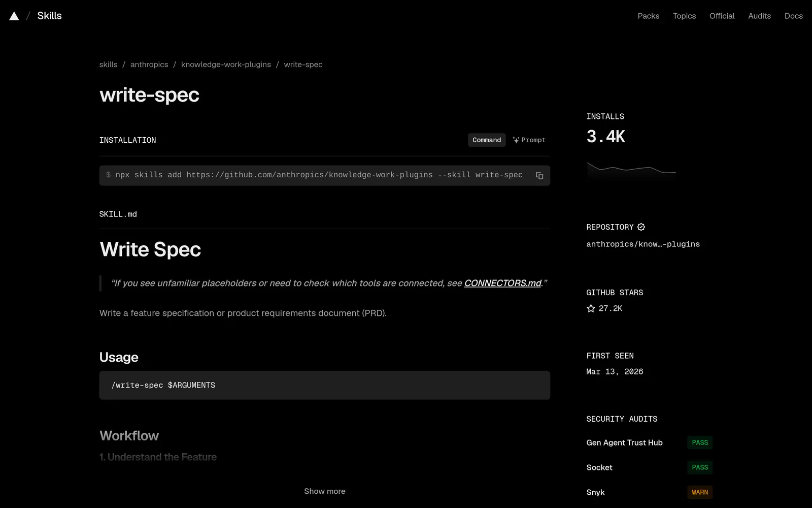The width and height of the screenshot is (812, 508).
Task: Click the installs sparkline chart
Action: 631,170
